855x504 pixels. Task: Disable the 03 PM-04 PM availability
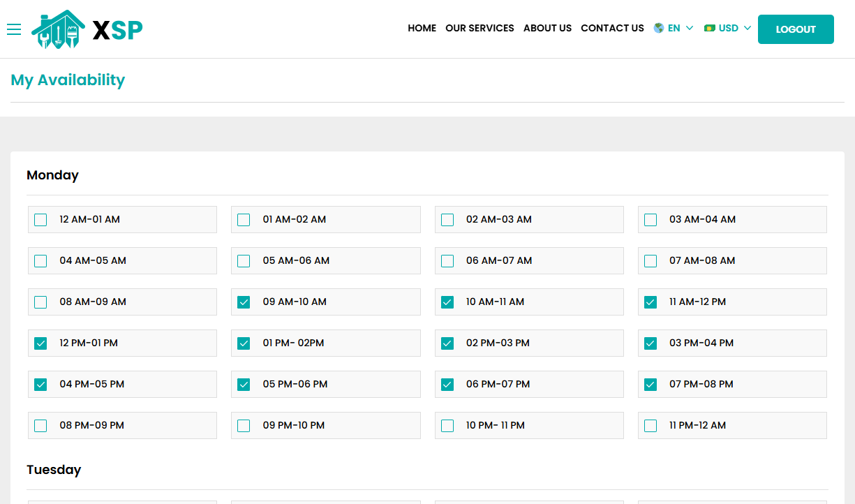coord(650,343)
